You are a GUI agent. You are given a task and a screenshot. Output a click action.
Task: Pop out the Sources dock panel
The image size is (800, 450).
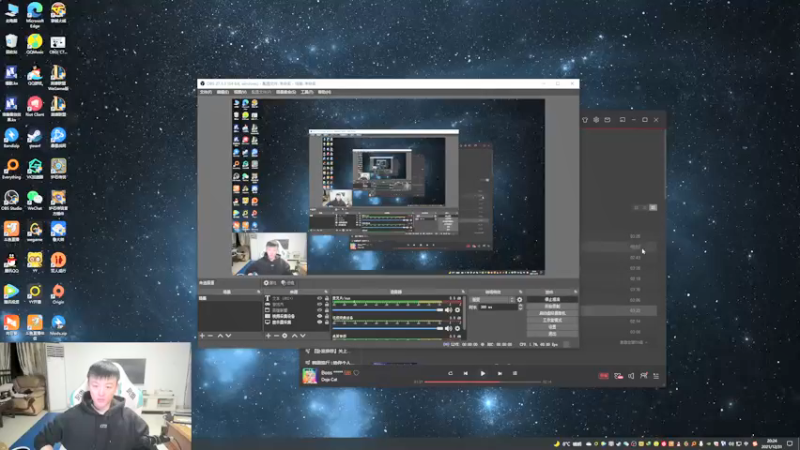coord(326,292)
